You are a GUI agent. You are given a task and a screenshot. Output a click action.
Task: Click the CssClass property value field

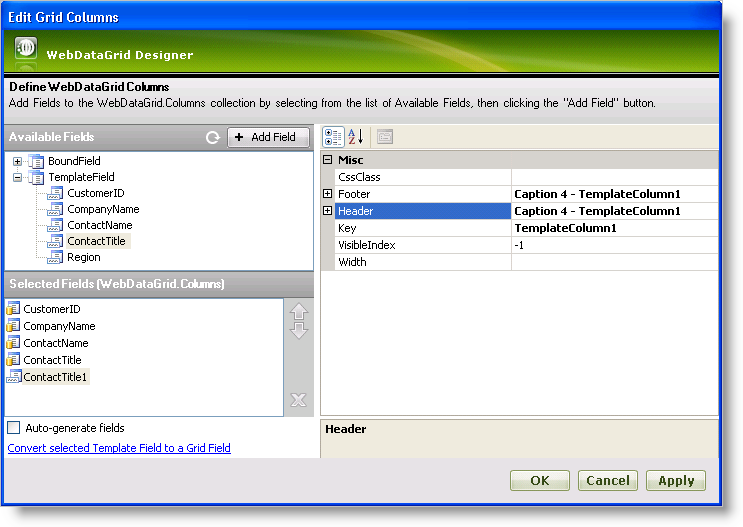tap(614, 177)
